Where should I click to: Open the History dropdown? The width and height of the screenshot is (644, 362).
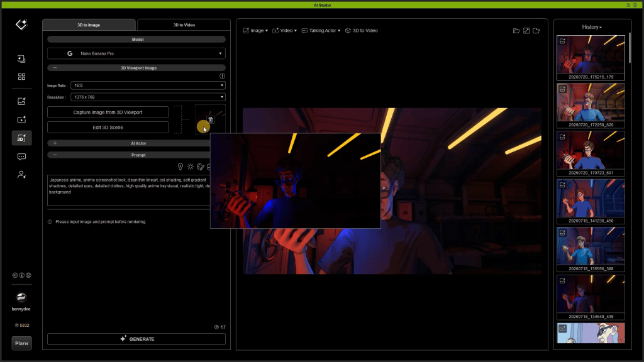tap(591, 27)
